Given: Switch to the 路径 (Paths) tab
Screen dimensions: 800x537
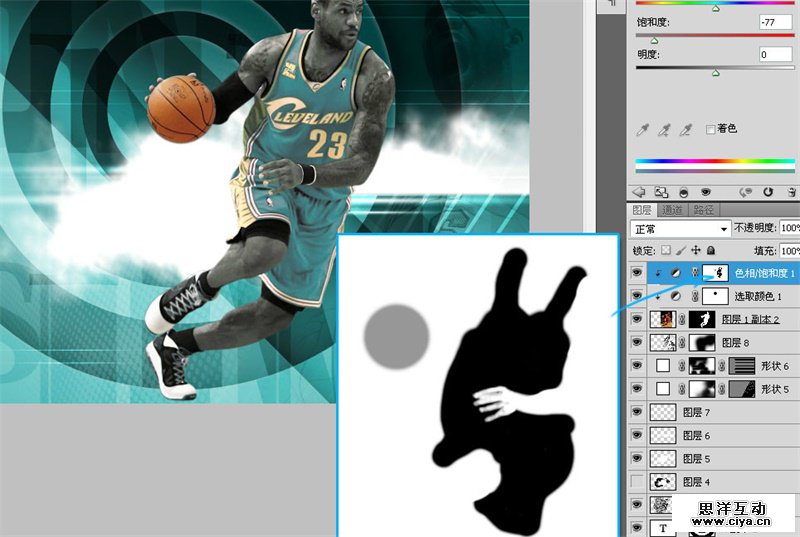Looking at the screenshot, I should [703, 210].
